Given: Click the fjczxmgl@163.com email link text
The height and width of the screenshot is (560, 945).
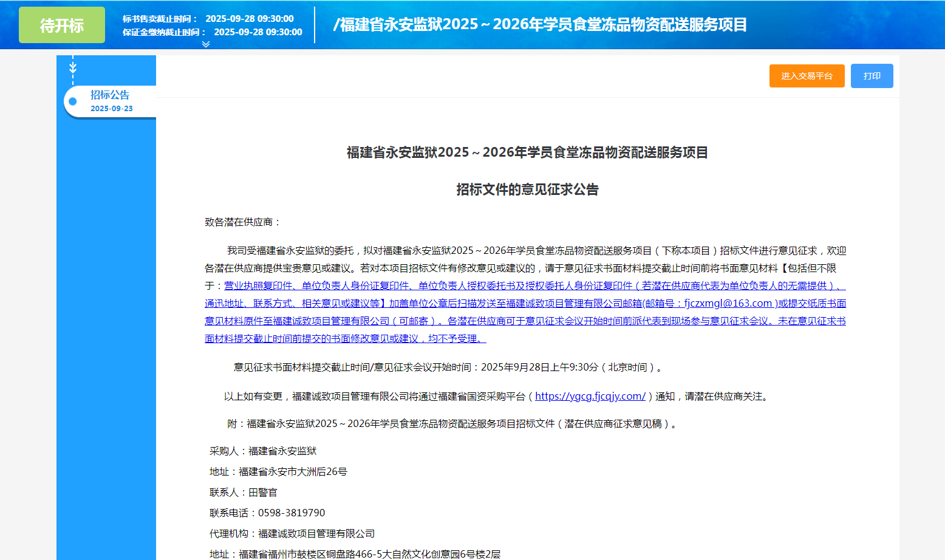Looking at the screenshot, I should coord(728,303).
